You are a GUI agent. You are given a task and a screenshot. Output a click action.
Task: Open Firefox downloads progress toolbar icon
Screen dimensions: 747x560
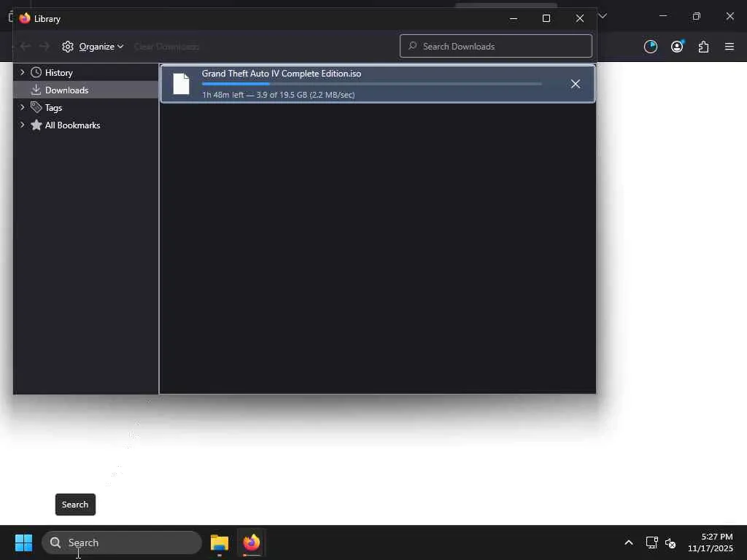coord(650,47)
